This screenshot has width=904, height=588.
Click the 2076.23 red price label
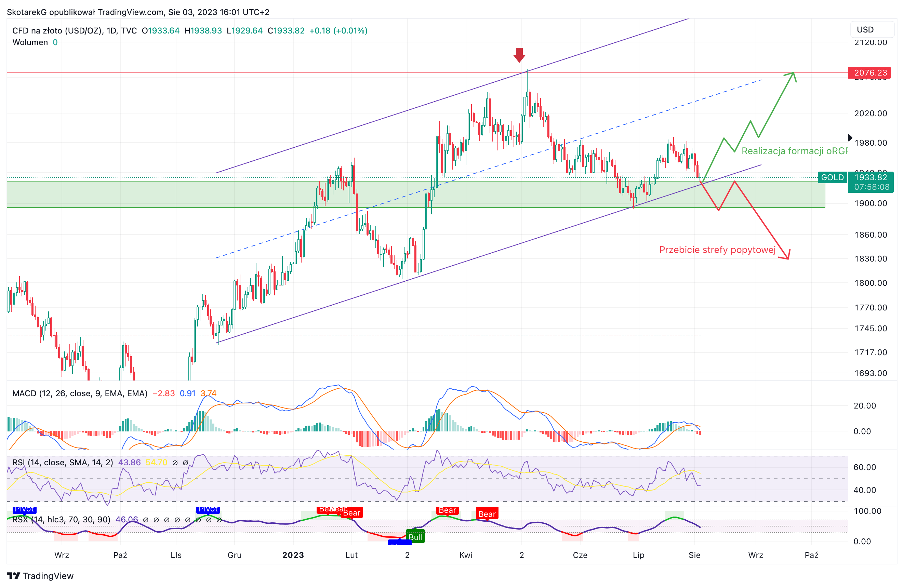(x=869, y=72)
